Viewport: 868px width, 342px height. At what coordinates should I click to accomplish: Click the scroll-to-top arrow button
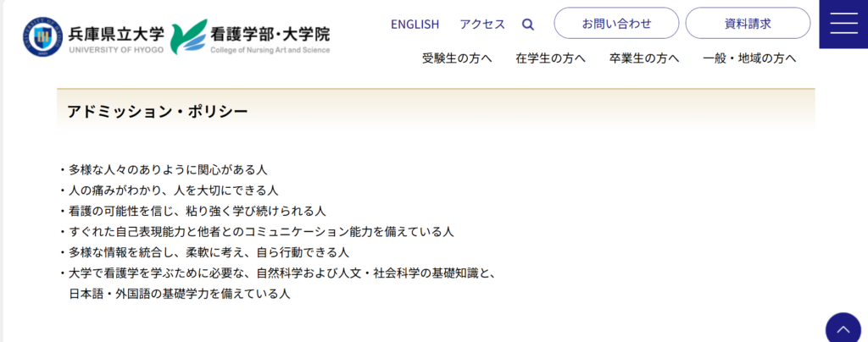[x=844, y=328]
